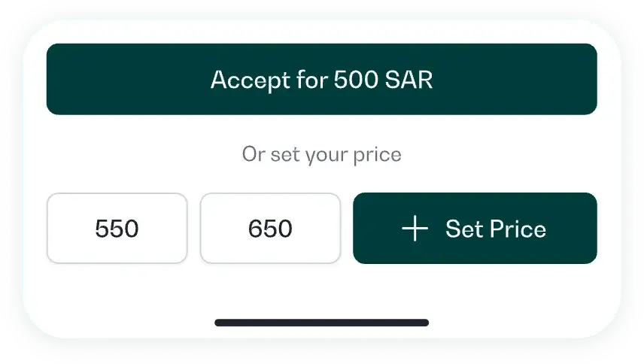Pick 550 as your price
The width and height of the screenshot is (644, 364).
click(x=117, y=229)
